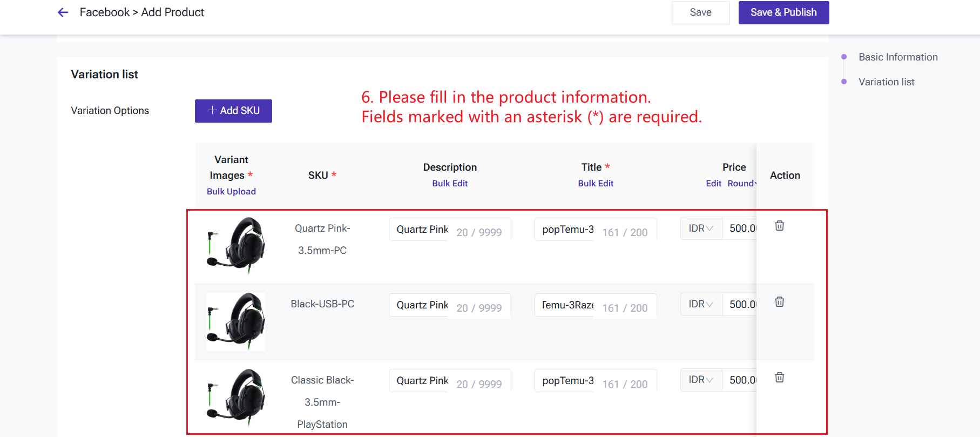Delete the Quartz Pink-3.5mm-PC variant row
Image resolution: width=980 pixels, height=437 pixels.
(x=779, y=226)
